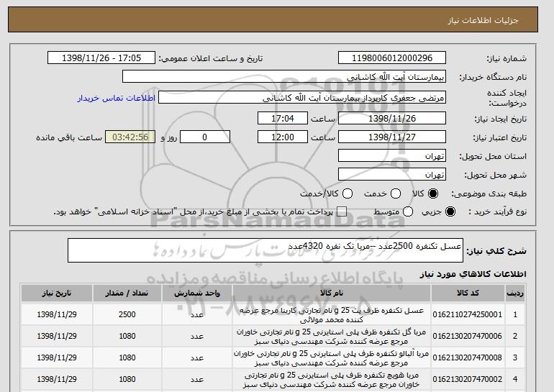Click the نام کالا column header

[332, 293]
